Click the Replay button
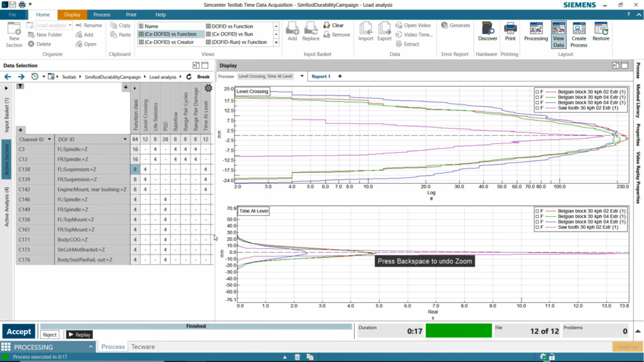The height and width of the screenshot is (362, 644). [79, 335]
